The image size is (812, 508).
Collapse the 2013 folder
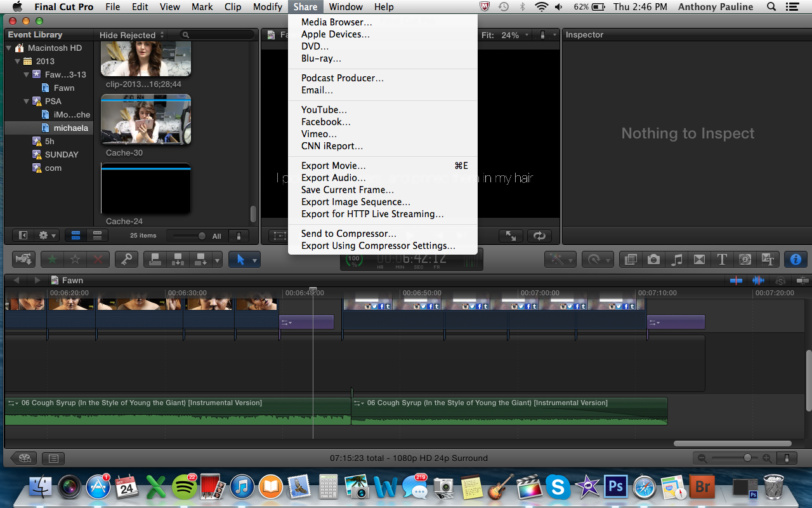(x=18, y=62)
